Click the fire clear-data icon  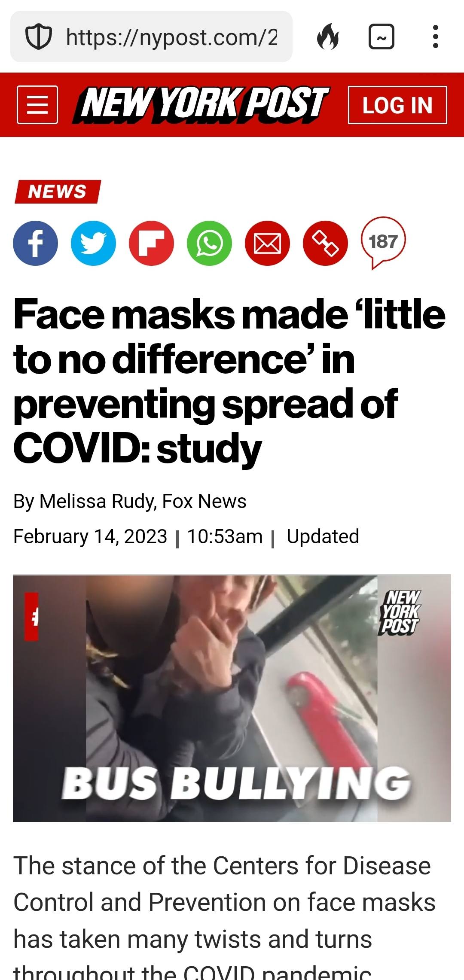328,37
